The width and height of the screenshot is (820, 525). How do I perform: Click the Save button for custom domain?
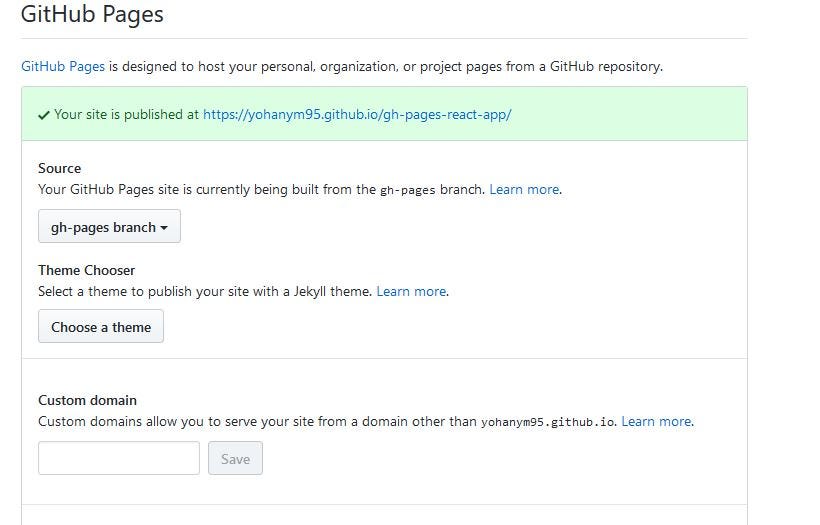[235, 459]
